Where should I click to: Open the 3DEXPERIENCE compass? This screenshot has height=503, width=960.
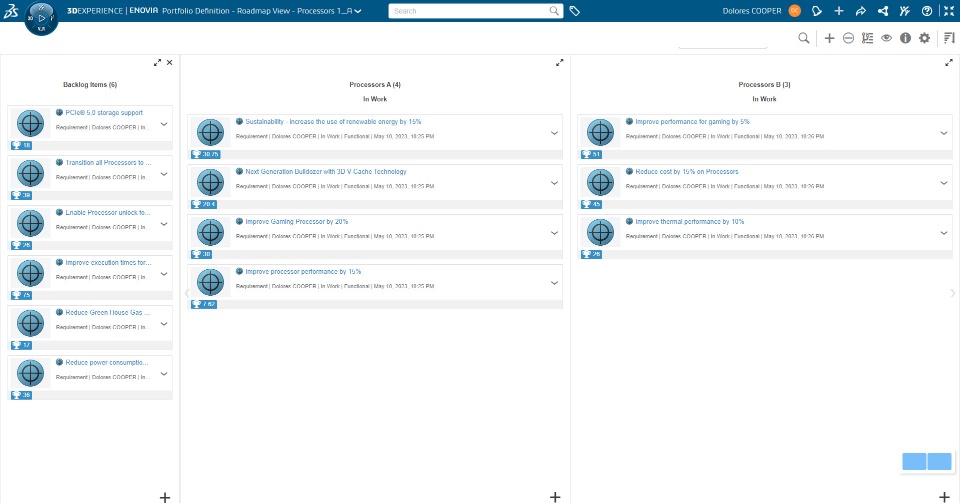[41, 18]
